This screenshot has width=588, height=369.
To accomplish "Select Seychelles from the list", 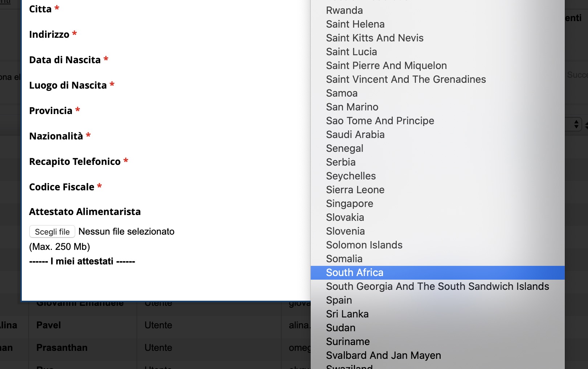I will [x=351, y=176].
